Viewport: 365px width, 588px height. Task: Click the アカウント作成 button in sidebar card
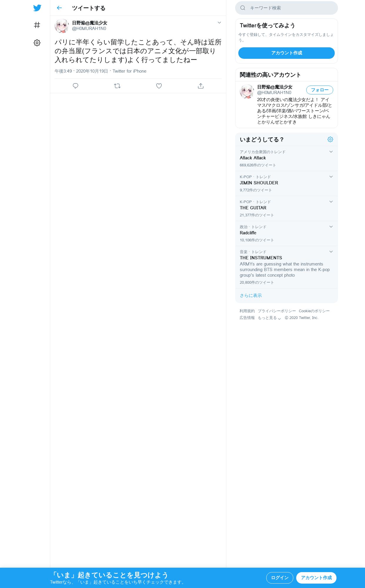pos(287,53)
